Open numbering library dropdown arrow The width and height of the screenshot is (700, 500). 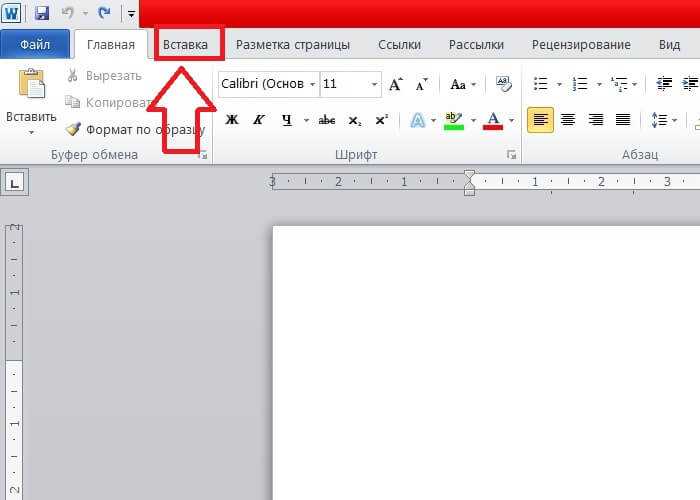tap(599, 84)
